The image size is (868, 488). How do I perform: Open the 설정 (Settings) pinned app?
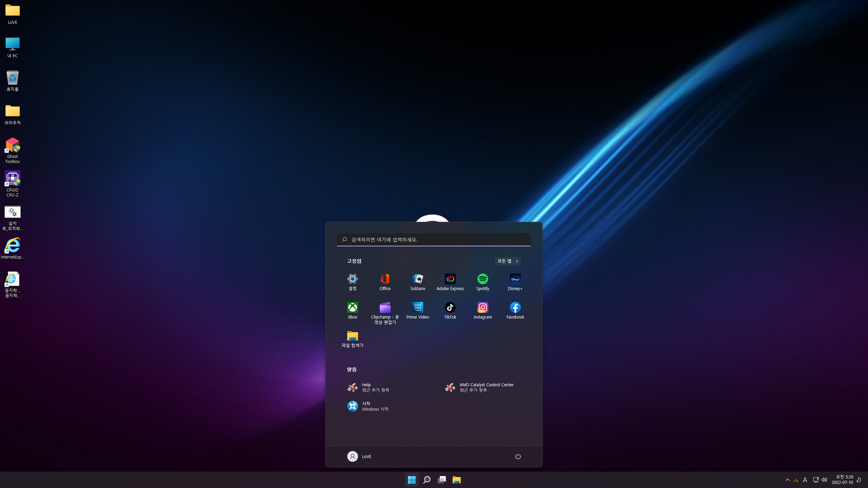tap(352, 282)
